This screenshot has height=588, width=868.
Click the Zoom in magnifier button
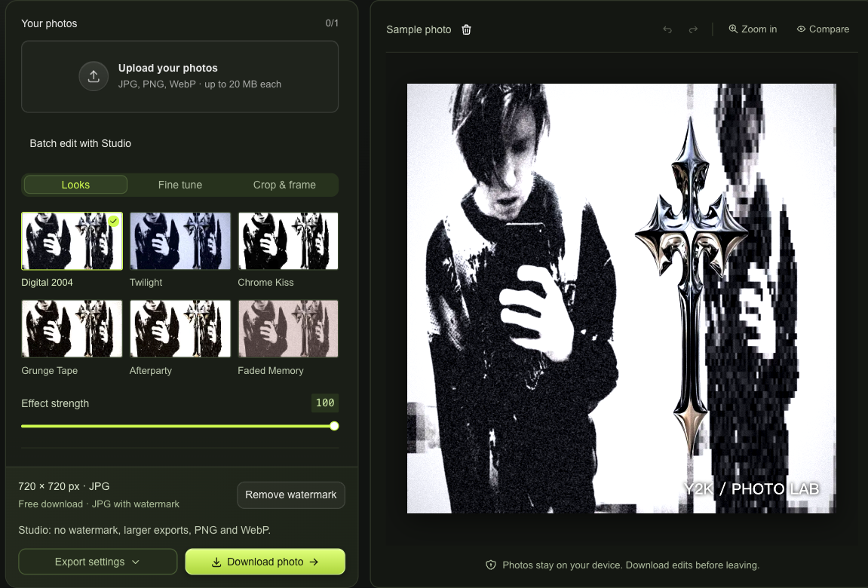coord(753,29)
